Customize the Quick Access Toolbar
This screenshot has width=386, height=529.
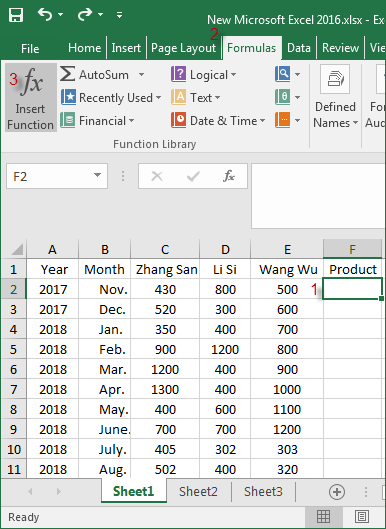pyautogui.click(x=119, y=15)
